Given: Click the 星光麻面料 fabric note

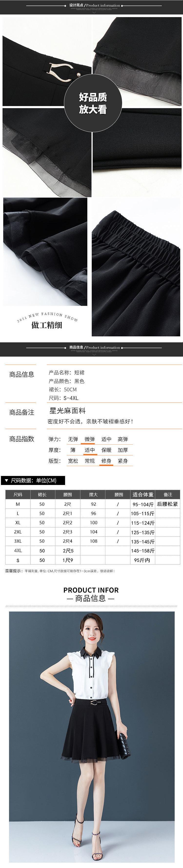Looking at the screenshot, I should tap(68, 411).
